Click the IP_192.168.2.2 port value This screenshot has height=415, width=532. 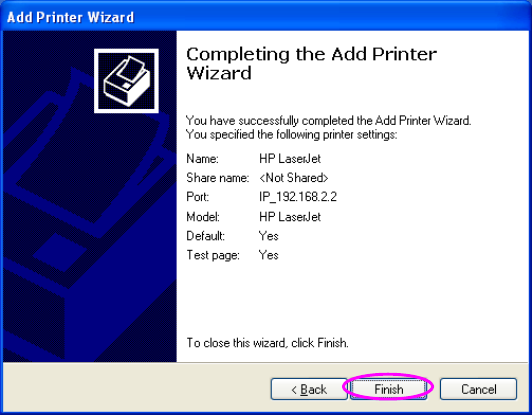[298, 197]
